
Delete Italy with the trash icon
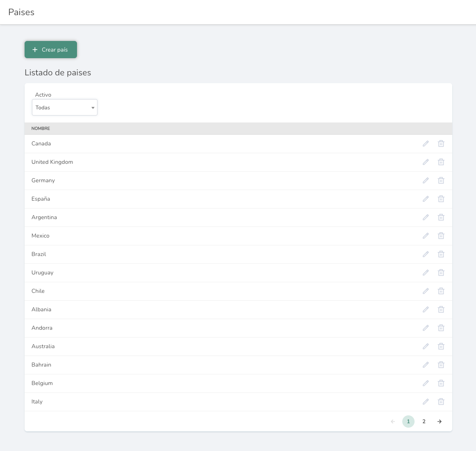tap(441, 401)
